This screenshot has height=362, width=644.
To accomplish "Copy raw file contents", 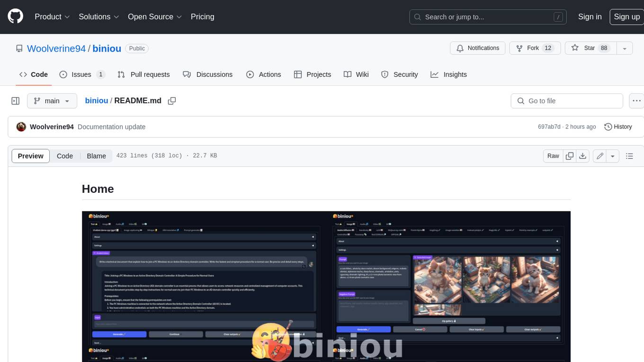I will (x=570, y=156).
